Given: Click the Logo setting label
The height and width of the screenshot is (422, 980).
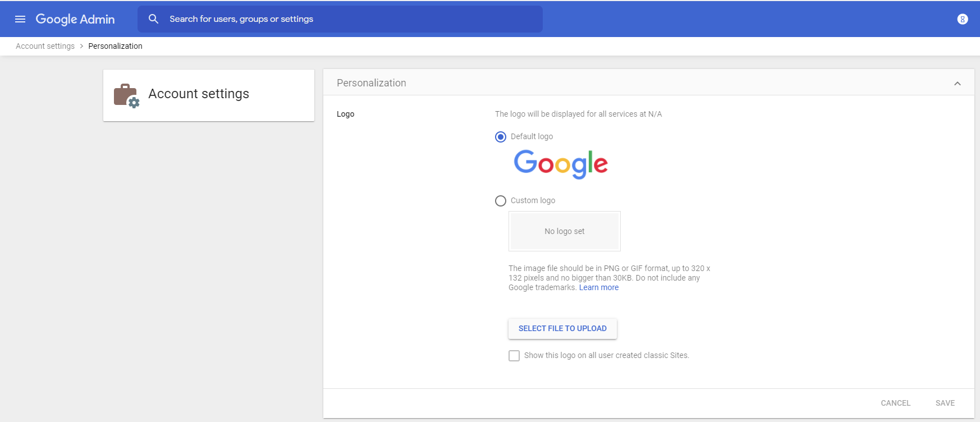Looking at the screenshot, I should point(345,114).
